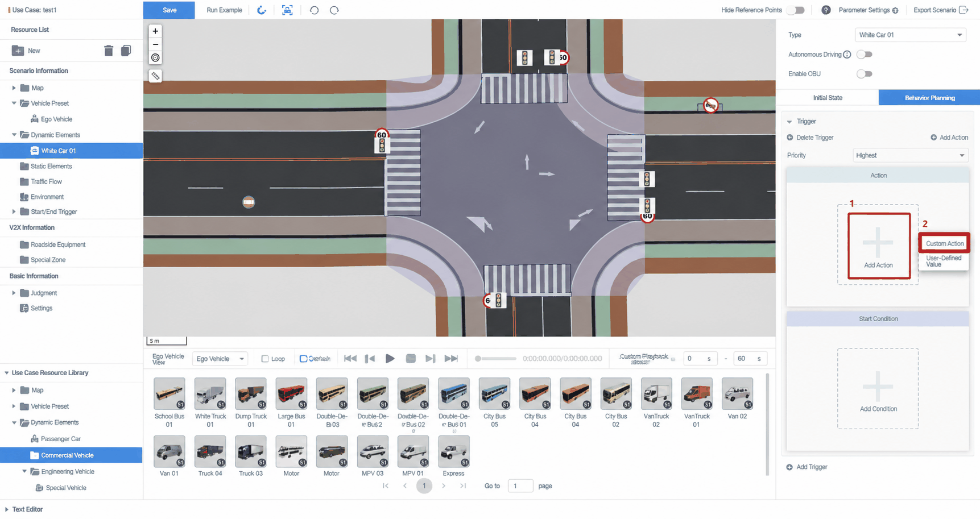Click Add Action link in Trigger header
Viewport: 980px width, 519px height.
click(x=949, y=138)
